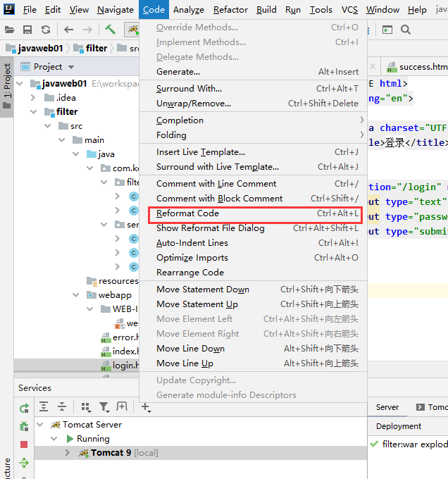
Task: Collapse the src folder node
Action: tap(48, 126)
